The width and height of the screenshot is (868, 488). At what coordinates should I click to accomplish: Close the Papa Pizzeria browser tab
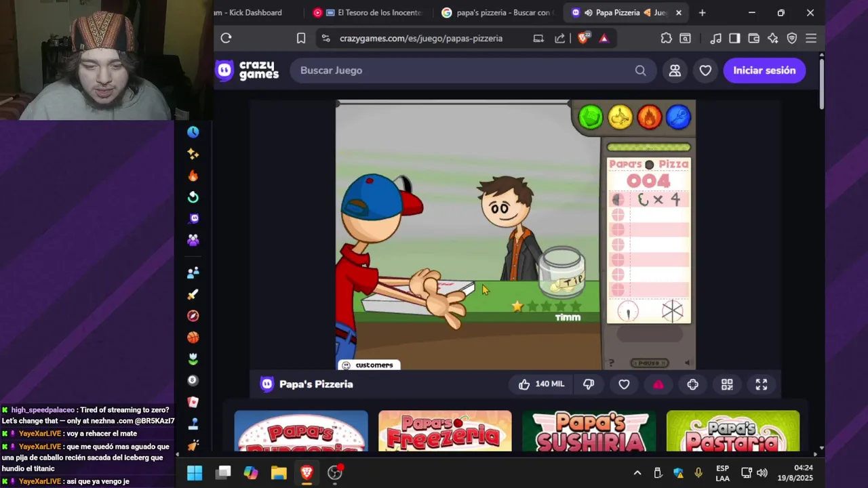click(x=678, y=13)
